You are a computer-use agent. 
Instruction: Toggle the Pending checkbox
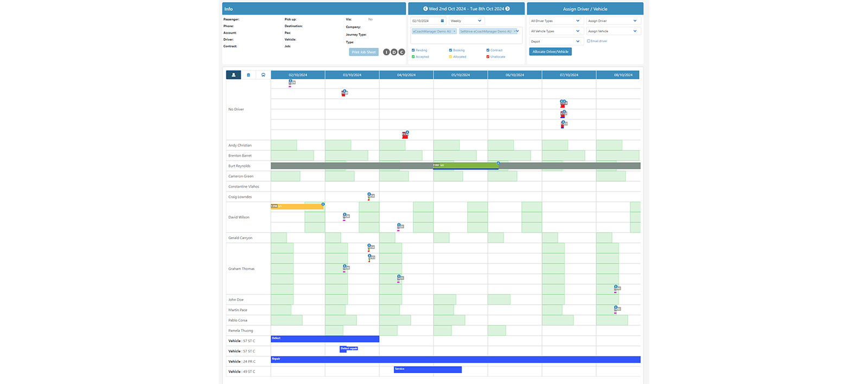click(413, 50)
